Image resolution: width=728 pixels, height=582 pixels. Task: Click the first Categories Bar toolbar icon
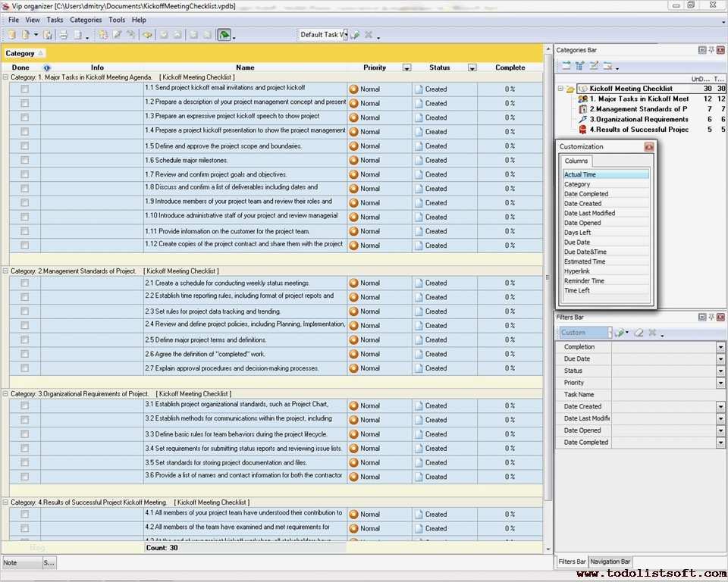pyautogui.click(x=566, y=66)
